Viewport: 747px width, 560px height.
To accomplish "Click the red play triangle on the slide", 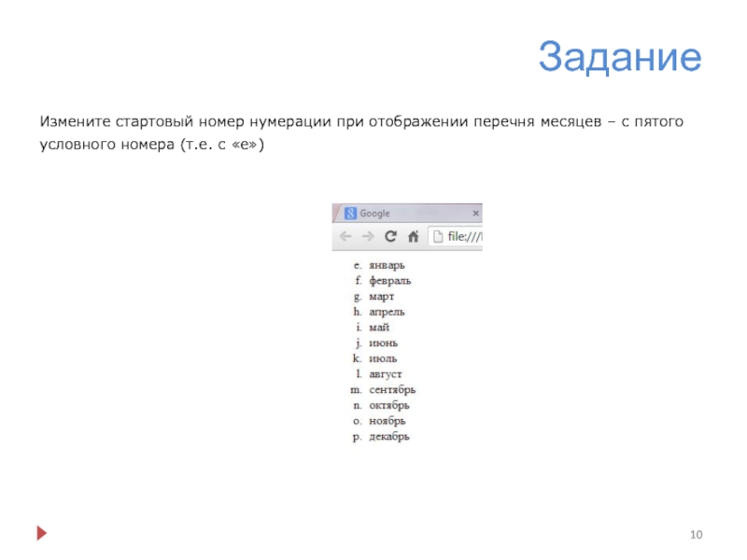I will [41, 533].
